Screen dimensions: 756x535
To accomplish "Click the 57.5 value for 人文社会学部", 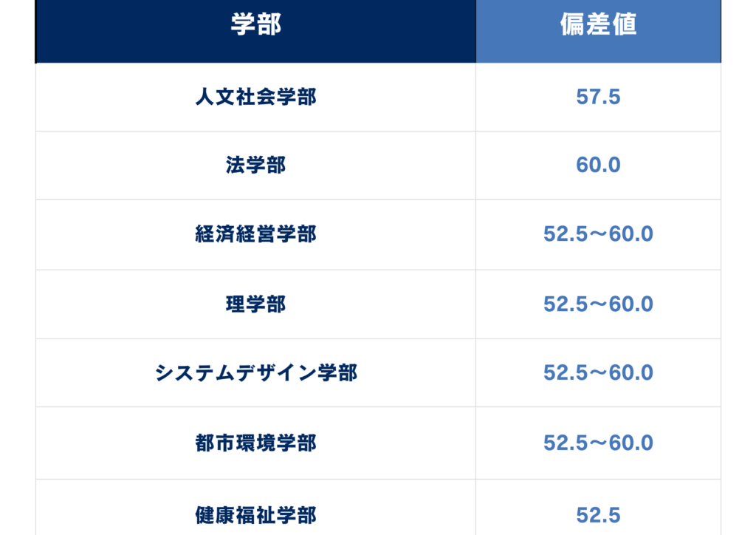I will (598, 97).
